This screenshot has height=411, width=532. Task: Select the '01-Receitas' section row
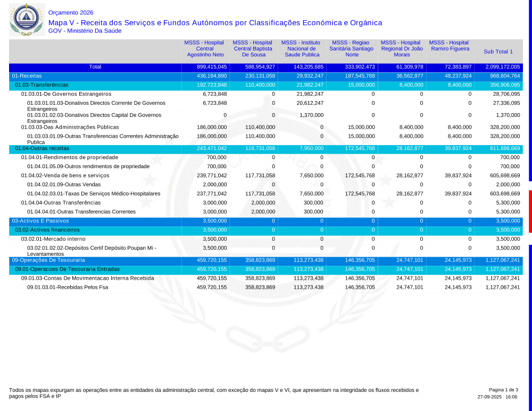pyautogui.click(x=27, y=76)
